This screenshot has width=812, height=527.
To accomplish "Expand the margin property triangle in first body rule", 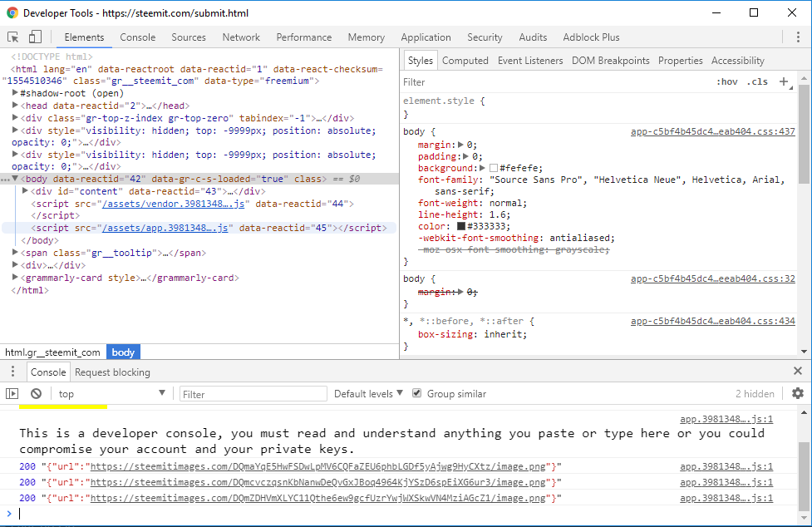I will tap(461, 145).
